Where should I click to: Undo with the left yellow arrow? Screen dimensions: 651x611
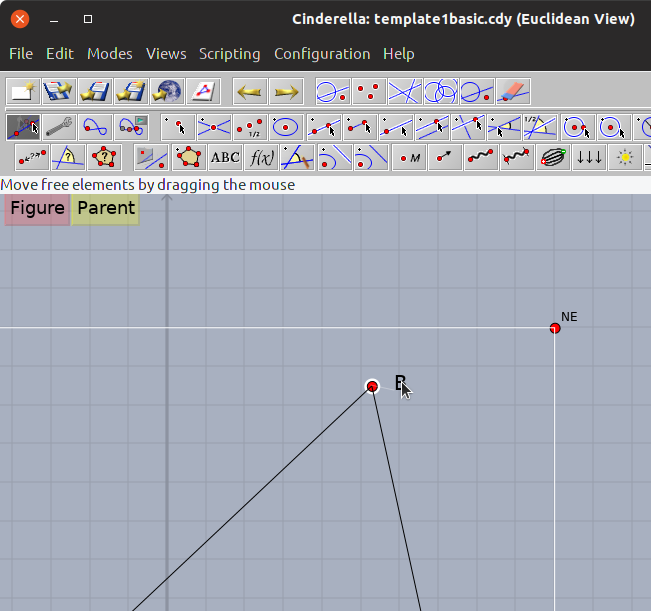click(x=250, y=91)
